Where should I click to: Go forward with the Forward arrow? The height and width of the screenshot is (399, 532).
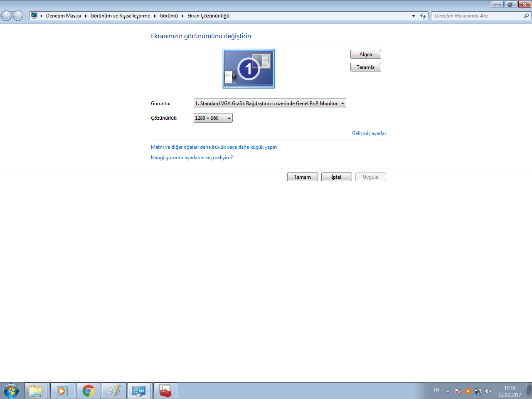coord(18,16)
